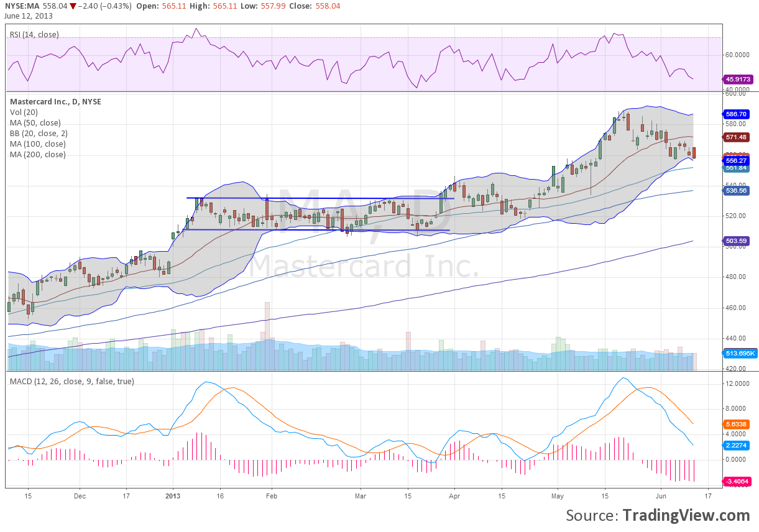Click the 551.84 moving average tag
Image resolution: width=759 pixels, height=532 pixels.
(737, 168)
